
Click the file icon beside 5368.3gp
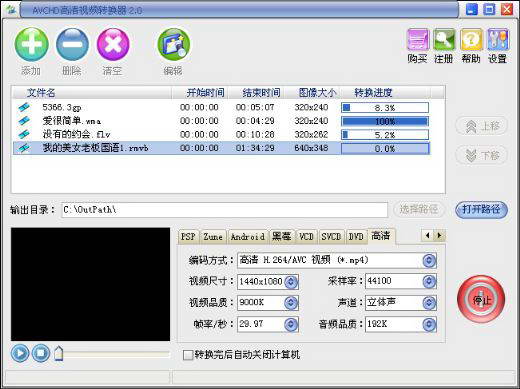(24, 107)
